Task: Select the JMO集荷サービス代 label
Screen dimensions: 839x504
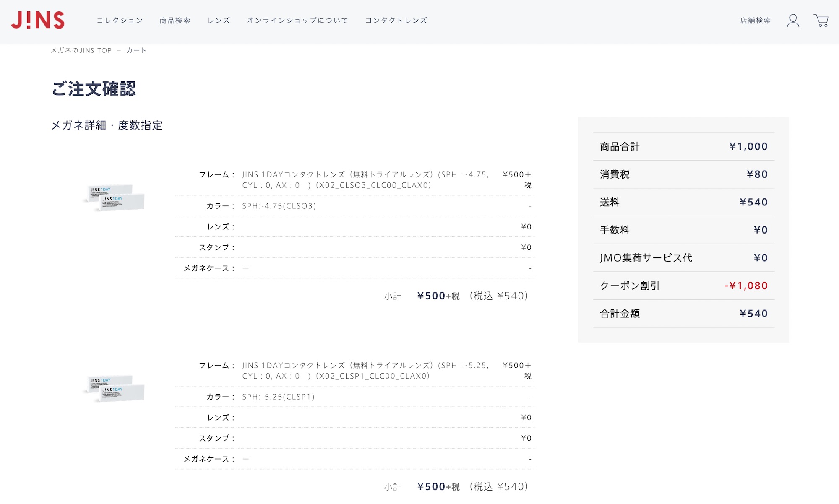Action: tap(646, 257)
